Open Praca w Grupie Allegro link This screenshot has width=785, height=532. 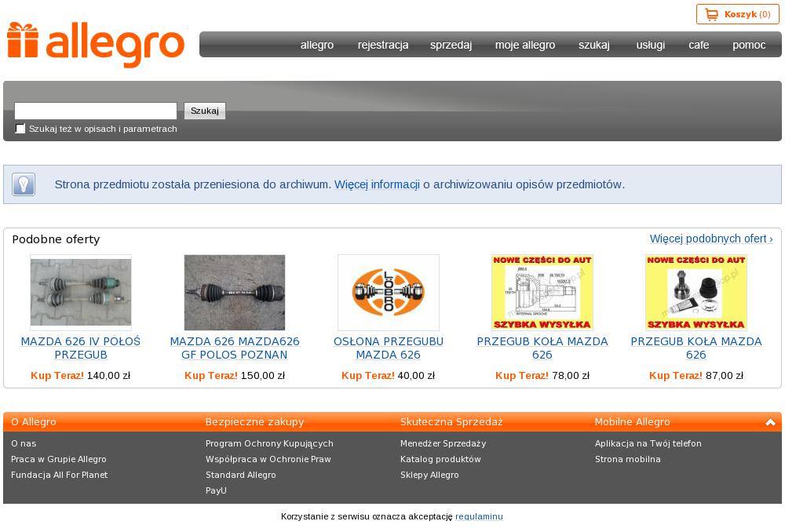tap(59, 459)
